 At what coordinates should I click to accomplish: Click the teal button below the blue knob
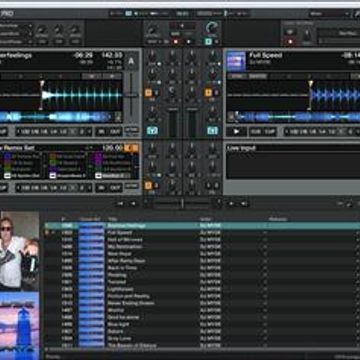pyautogui.click(x=208, y=42)
